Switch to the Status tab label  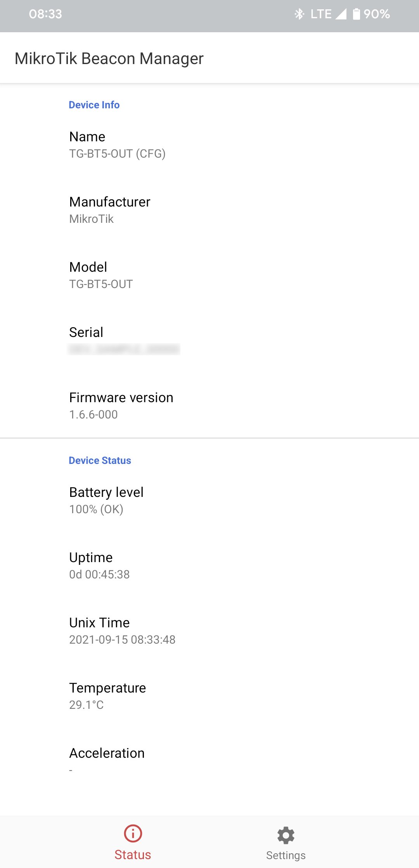133,855
